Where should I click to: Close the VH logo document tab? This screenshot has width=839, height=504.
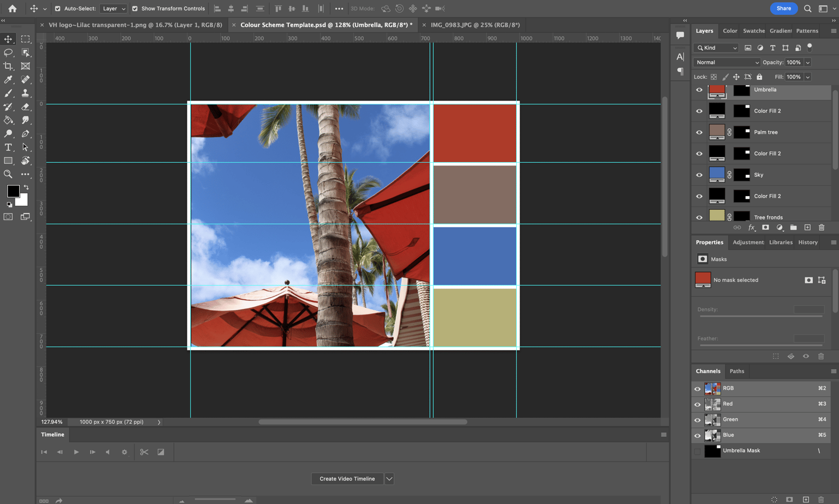(x=42, y=25)
